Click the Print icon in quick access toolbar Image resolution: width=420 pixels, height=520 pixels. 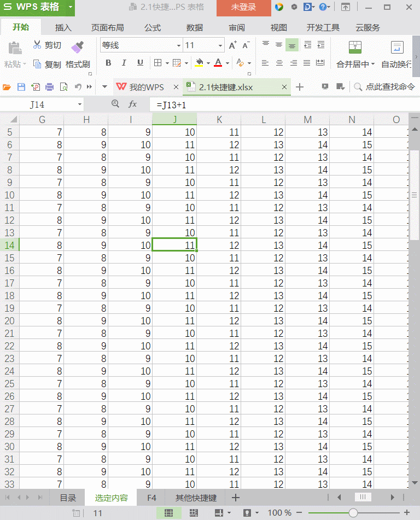(49, 87)
